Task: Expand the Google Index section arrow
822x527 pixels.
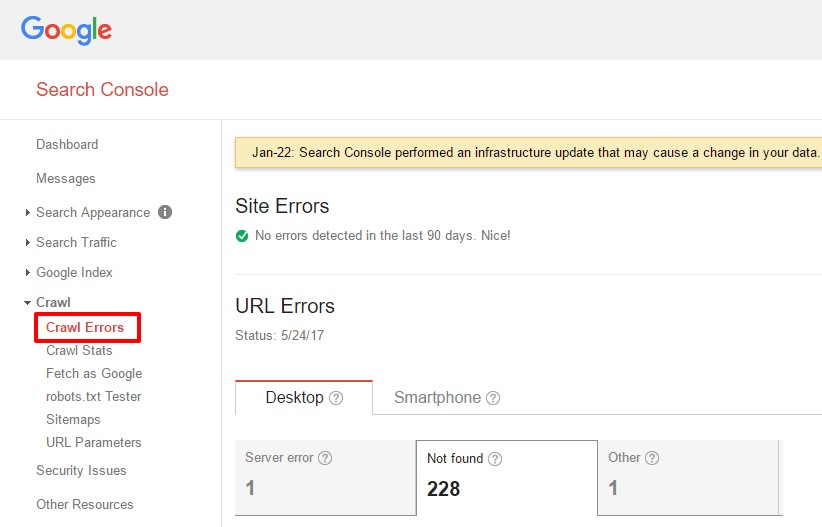Action: tap(27, 272)
